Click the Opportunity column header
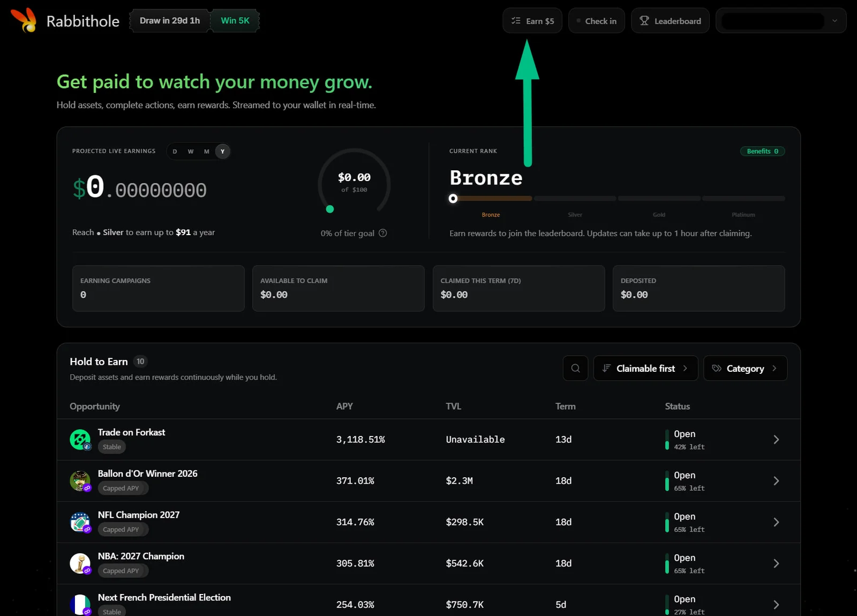The image size is (857, 616). [95, 406]
